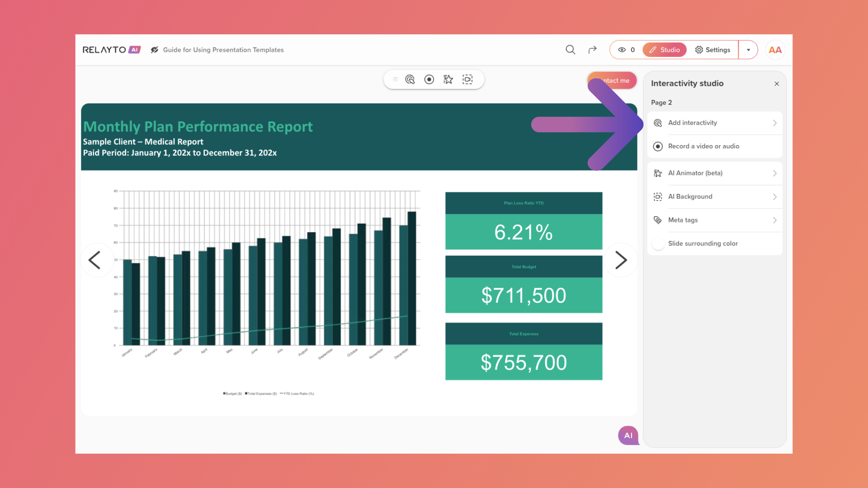Click the add interactivity toolbar icon
Screen dimensions: 868x488
pyautogui.click(x=410, y=80)
